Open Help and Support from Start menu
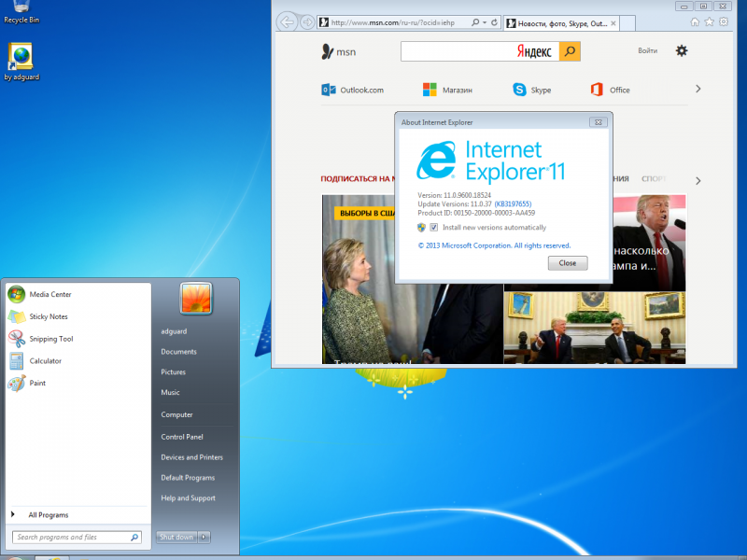 coord(188,498)
